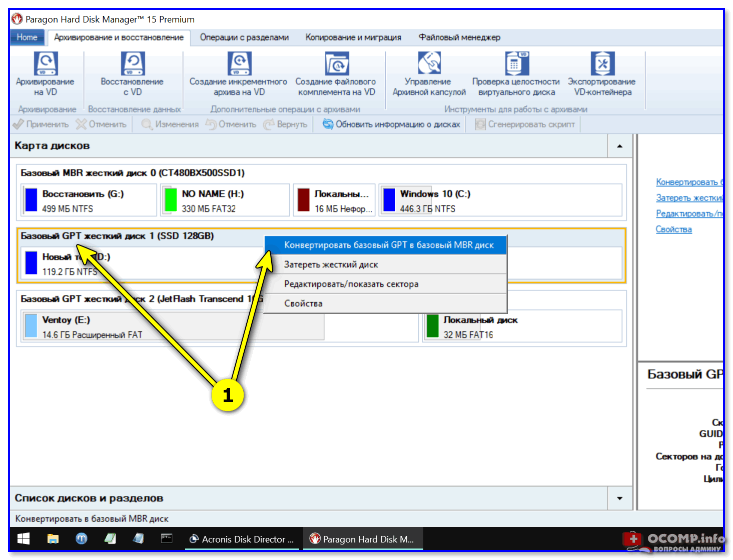Select disk 2 header JetFlash Transcend
733x560 pixels.
pos(142,299)
